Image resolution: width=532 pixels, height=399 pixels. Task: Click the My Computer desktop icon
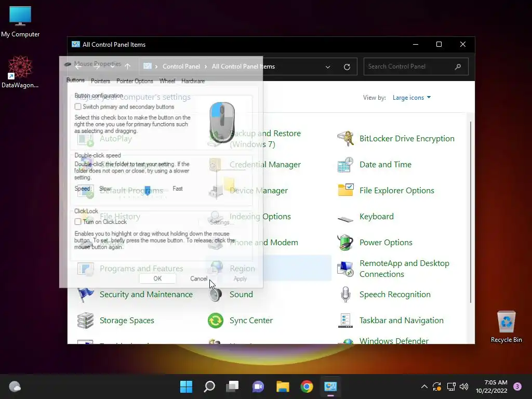tap(20, 21)
